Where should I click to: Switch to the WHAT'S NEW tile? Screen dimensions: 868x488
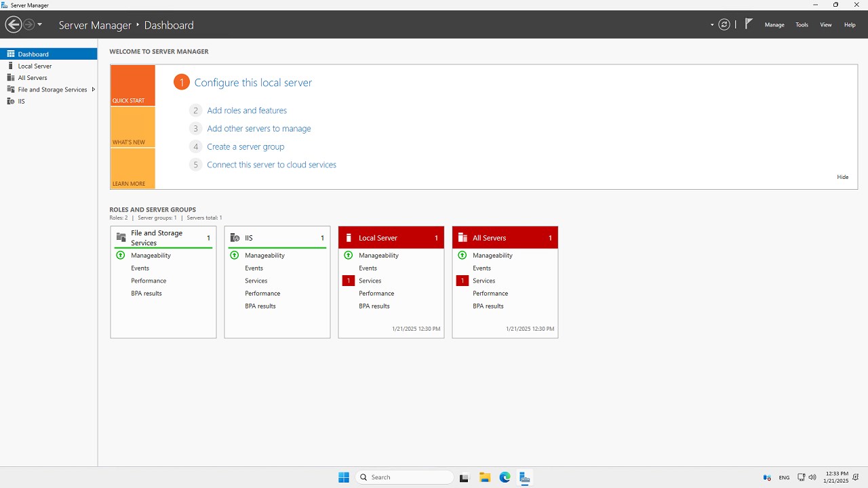133,127
